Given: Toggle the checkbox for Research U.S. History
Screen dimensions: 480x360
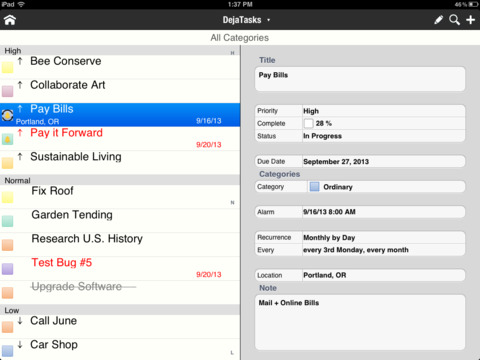Looking at the screenshot, I should click(7, 245).
